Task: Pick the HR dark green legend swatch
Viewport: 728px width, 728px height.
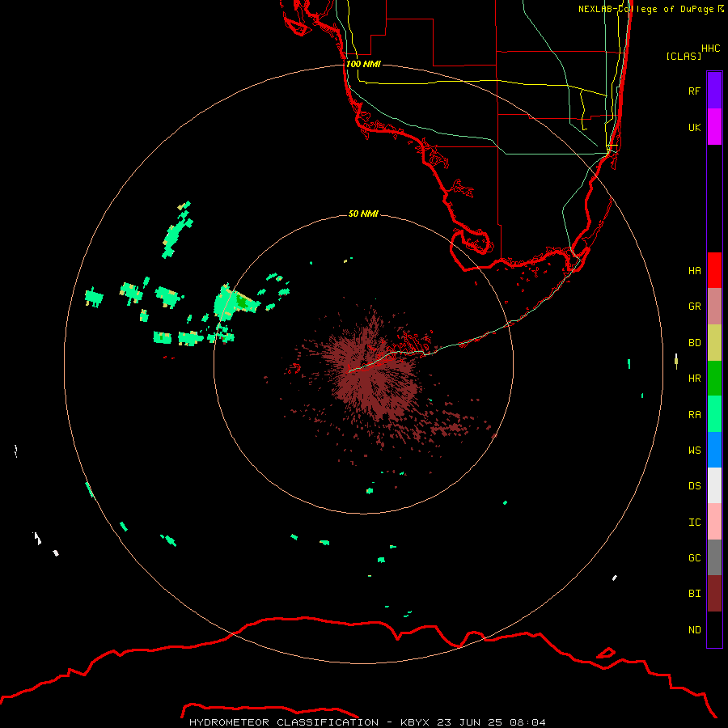Action: pyautogui.click(x=714, y=379)
